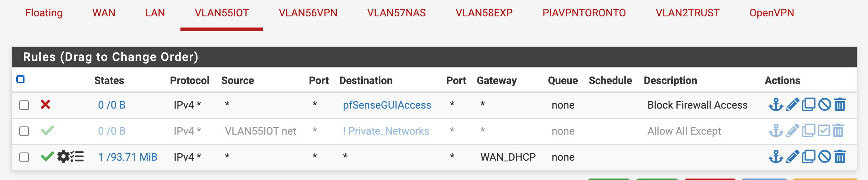Open the pfSenseGUIAccess alias link
The width and height of the screenshot is (868, 180).
387,105
